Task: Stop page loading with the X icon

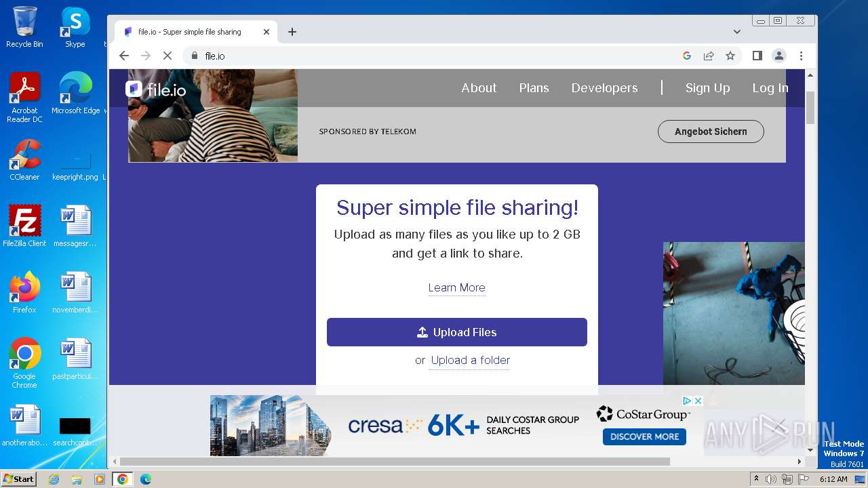Action: coord(167,56)
